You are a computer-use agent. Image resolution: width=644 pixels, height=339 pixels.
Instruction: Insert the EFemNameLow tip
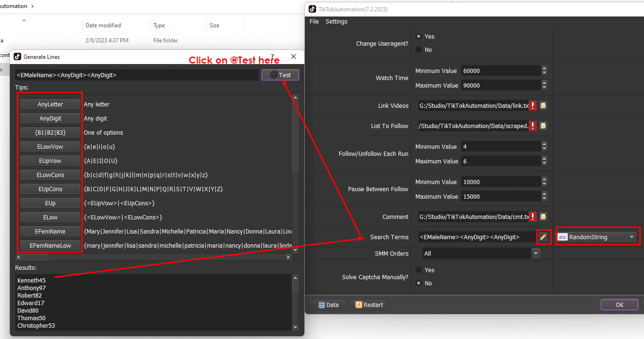(50, 246)
